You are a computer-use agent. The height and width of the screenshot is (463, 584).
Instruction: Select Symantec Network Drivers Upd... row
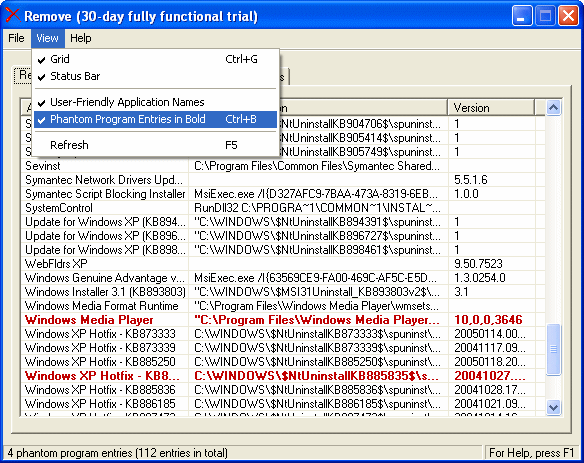[283, 180]
